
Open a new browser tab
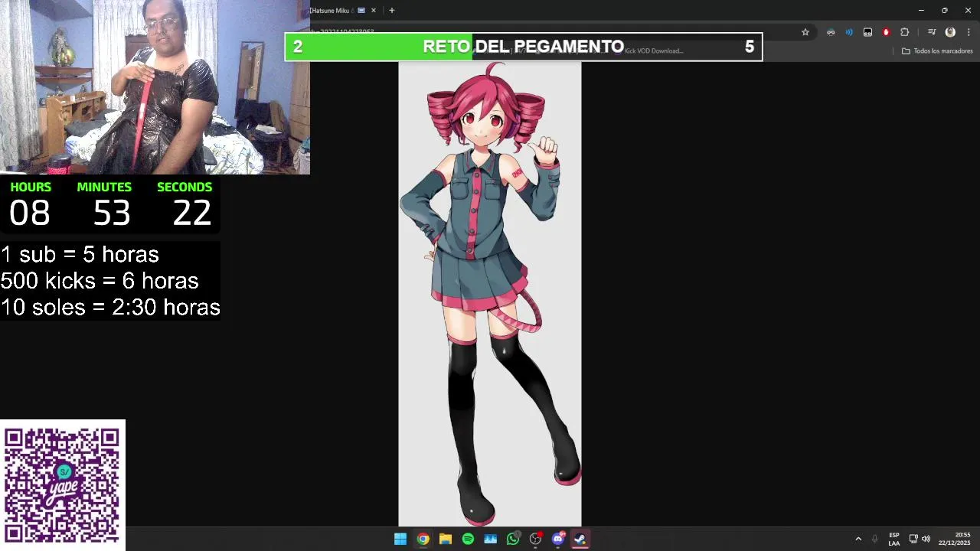391,11
